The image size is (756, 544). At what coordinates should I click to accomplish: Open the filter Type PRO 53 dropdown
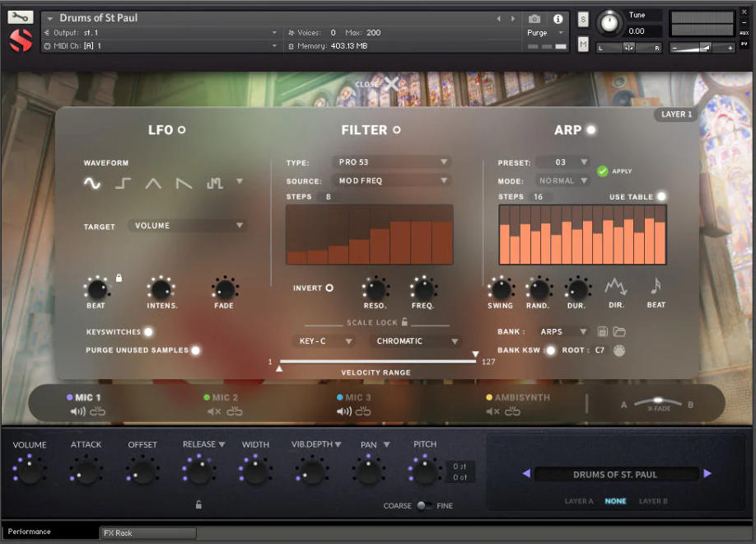pyautogui.click(x=391, y=162)
